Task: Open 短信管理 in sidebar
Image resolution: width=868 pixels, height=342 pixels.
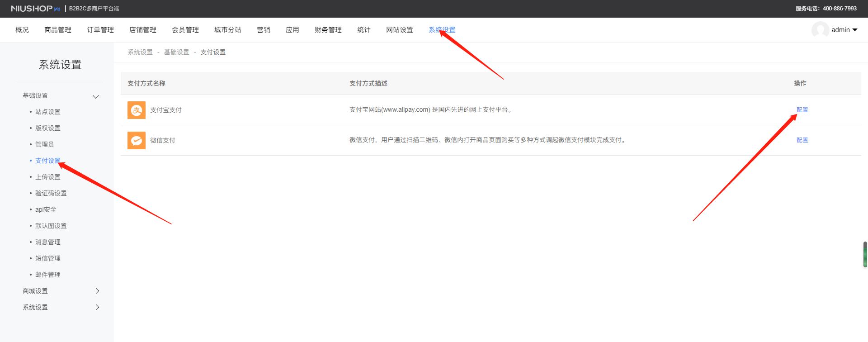Action: (x=48, y=258)
